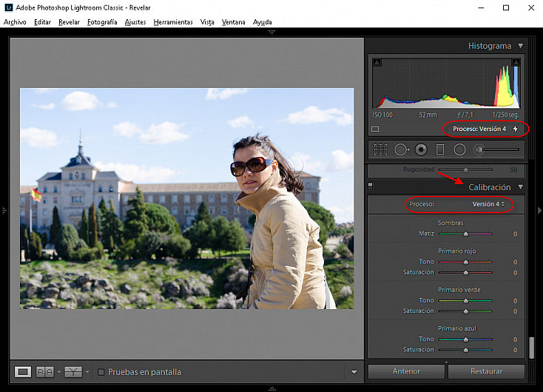This screenshot has height=392, width=543.
Task: Click the 1/250 seg. shutter speed text
Action: pyautogui.click(x=505, y=115)
